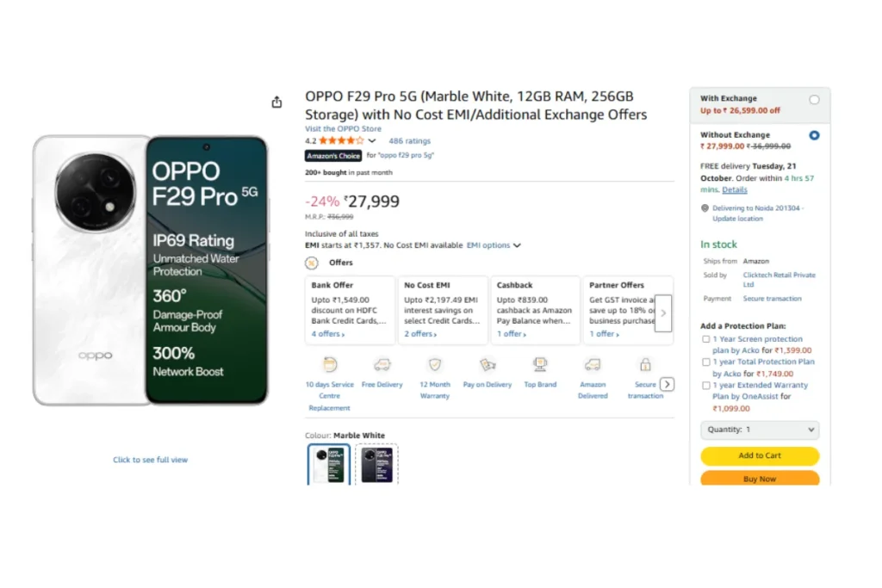The width and height of the screenshot is (882, 588).
Task: Click the OPPO F29 Pro product image
Action: pos(151,269)
